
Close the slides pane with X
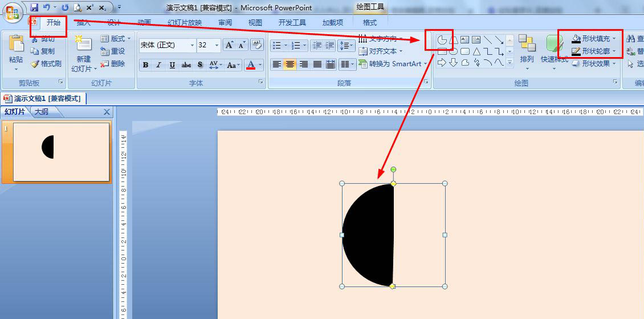pyautogui.click(x=107, y=112)
